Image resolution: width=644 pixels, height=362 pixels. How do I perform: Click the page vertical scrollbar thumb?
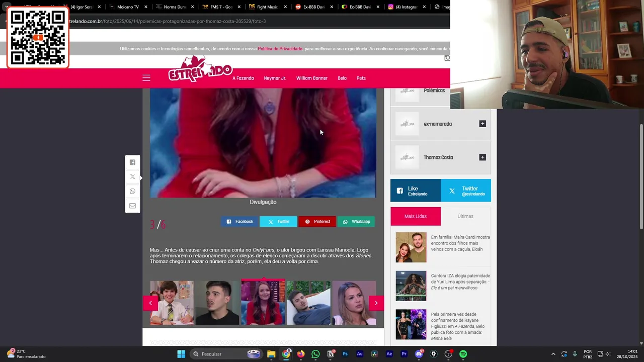pyautogui.click(x=641, y=176)
